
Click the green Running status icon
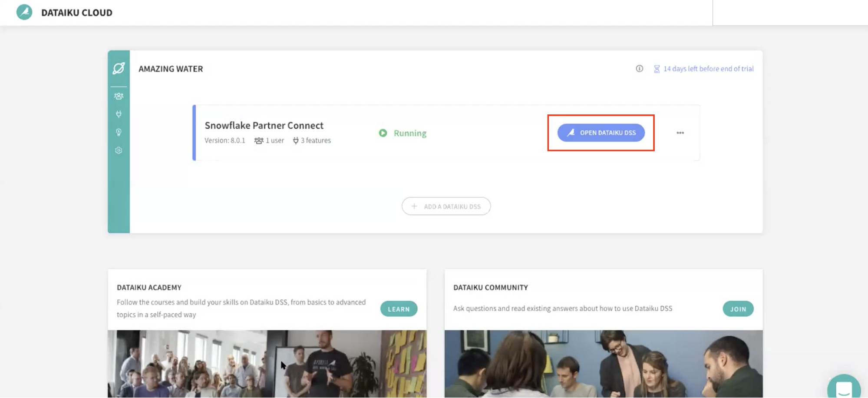[383, 133]
